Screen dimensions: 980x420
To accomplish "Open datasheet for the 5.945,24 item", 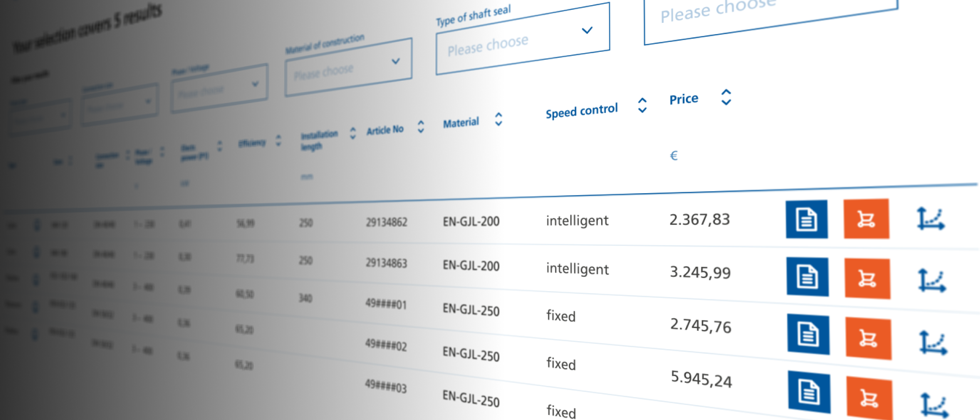I will pyautogui.click(x=809, y=392).
